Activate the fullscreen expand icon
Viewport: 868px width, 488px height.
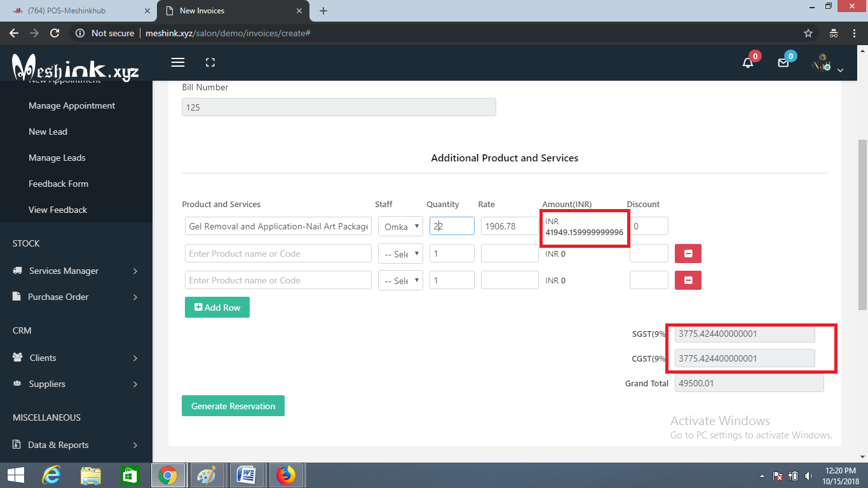[210, 62]
